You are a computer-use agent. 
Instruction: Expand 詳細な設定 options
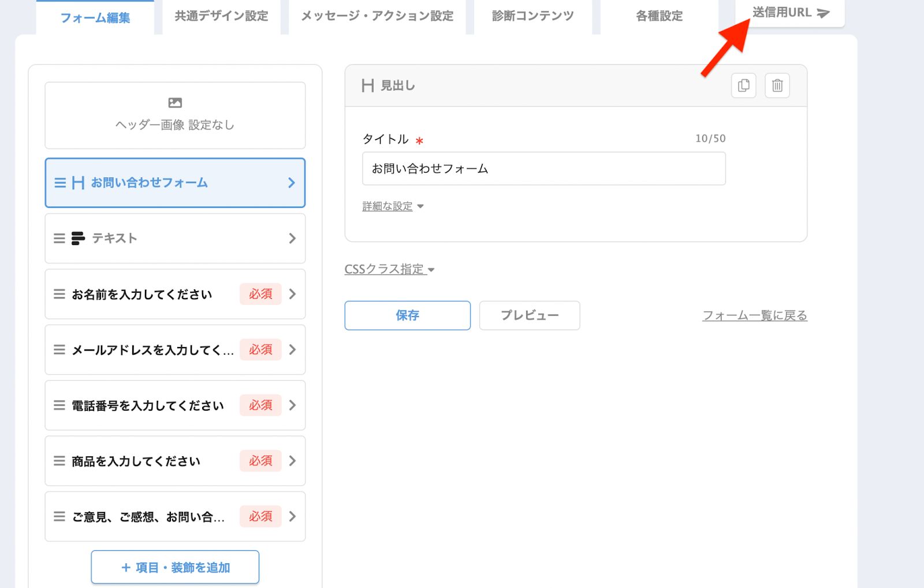point(393,206)
